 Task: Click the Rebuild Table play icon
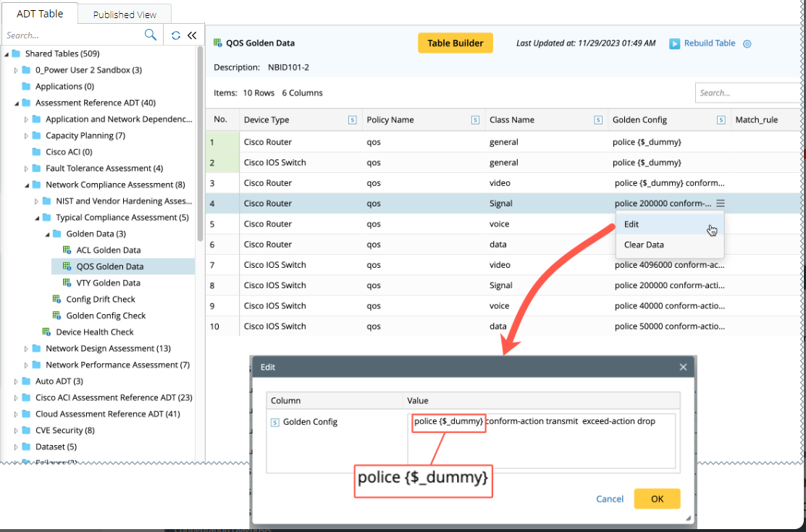pos(674,43)
